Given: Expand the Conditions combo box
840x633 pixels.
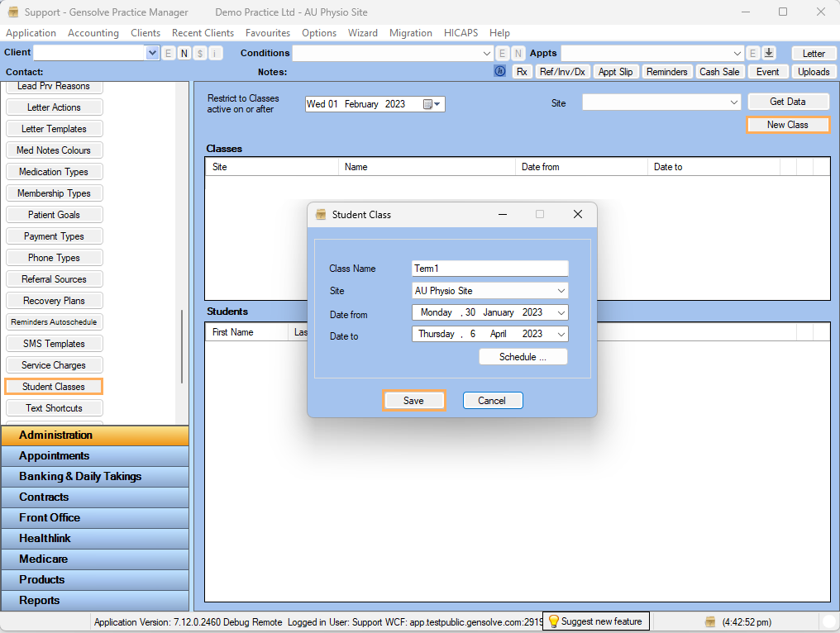Looking at the screenshot, I should coord(486,53).
